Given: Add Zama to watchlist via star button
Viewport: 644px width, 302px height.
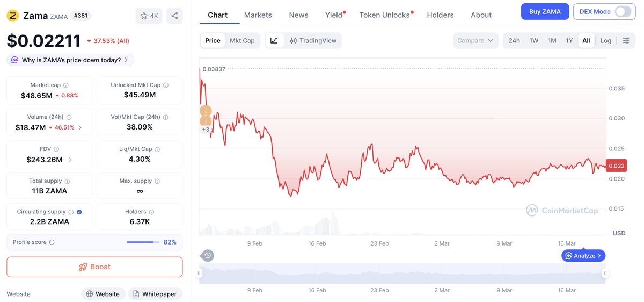Looking at the screenshot, I should point(149,16).
